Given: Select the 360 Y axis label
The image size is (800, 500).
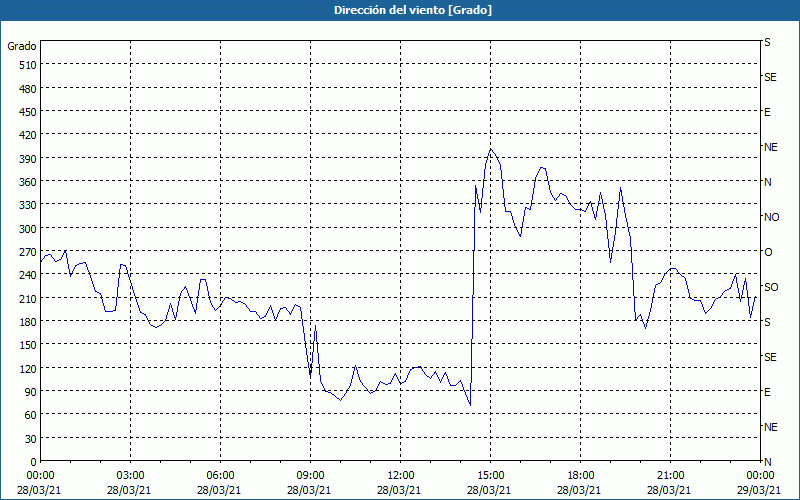Looking at the screenshot, I should 28,182.
